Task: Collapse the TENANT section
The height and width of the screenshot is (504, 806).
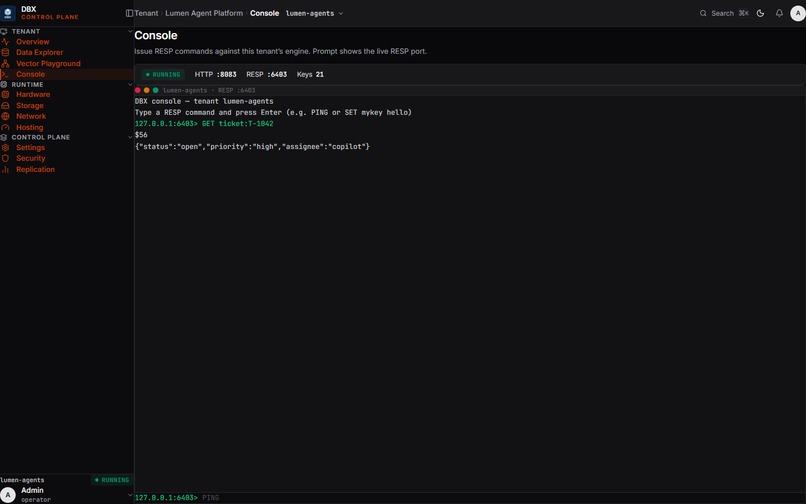Action: 130,31
